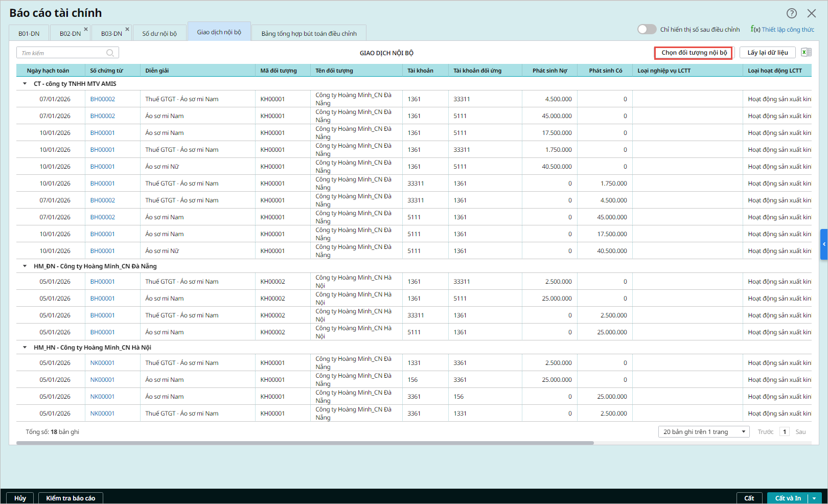Close the B02-DN tab with its X
Image resolution: width=828 pixels, height=504 pixels.
[x=86, y=29]
